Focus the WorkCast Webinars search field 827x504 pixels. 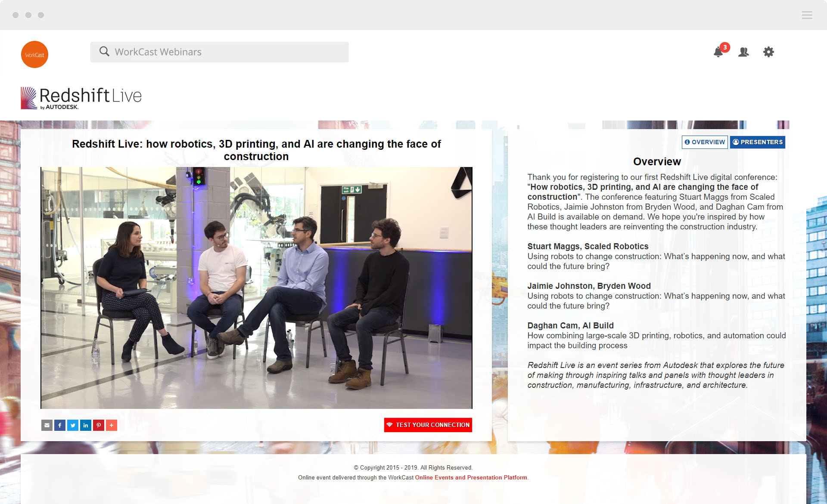219,52
